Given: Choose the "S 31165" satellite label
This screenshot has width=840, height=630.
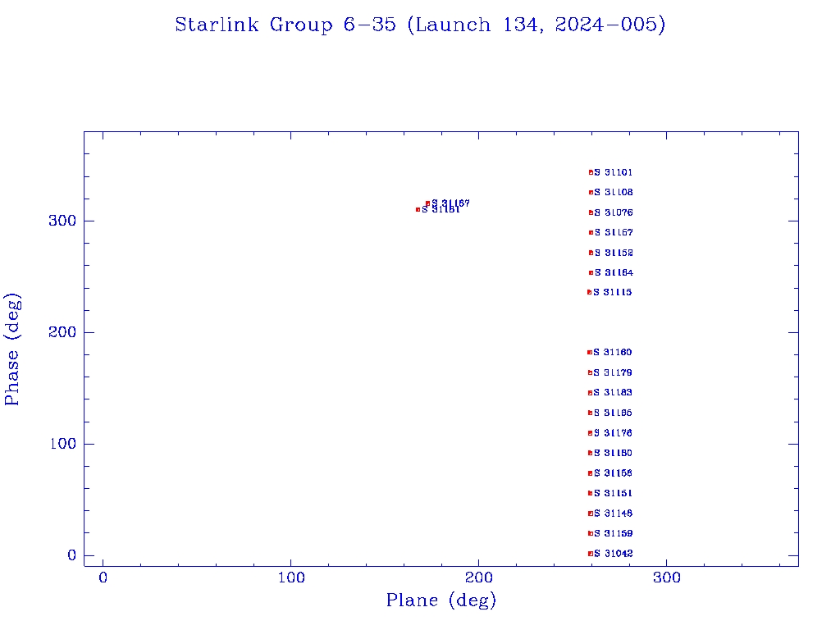Looking at the screenshot, I should (x=613, y=413).
